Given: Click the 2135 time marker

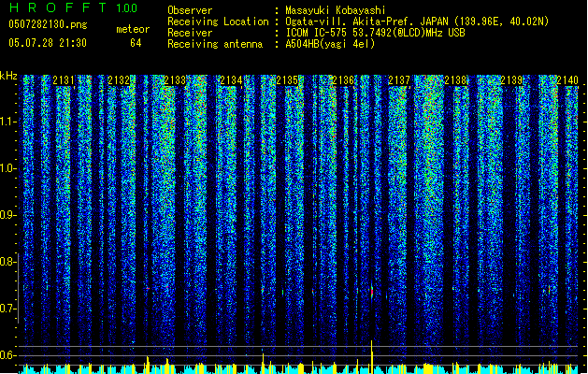Looking at the screenshot, I should [x=287, y=80].
